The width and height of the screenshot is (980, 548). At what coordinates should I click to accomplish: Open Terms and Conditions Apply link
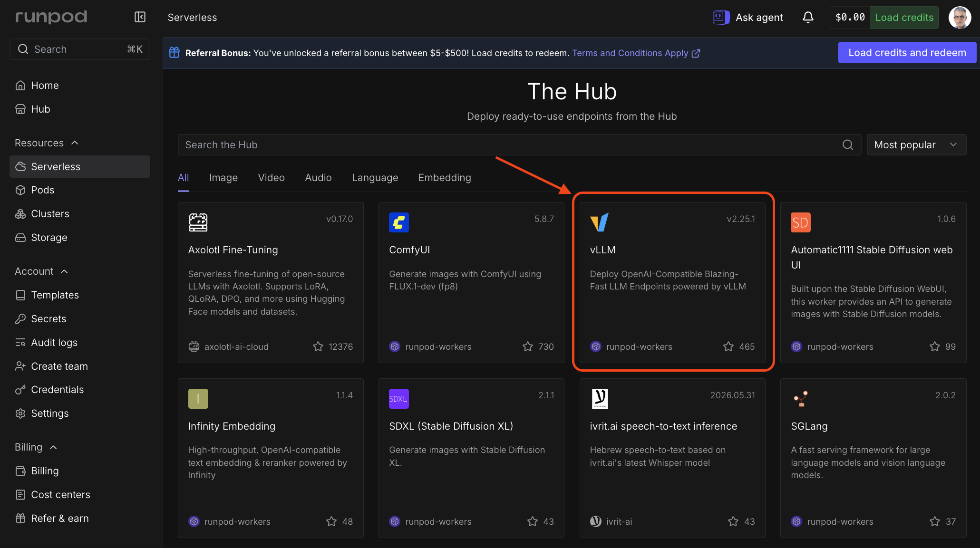pyautogui.click(x=636, y=53)
